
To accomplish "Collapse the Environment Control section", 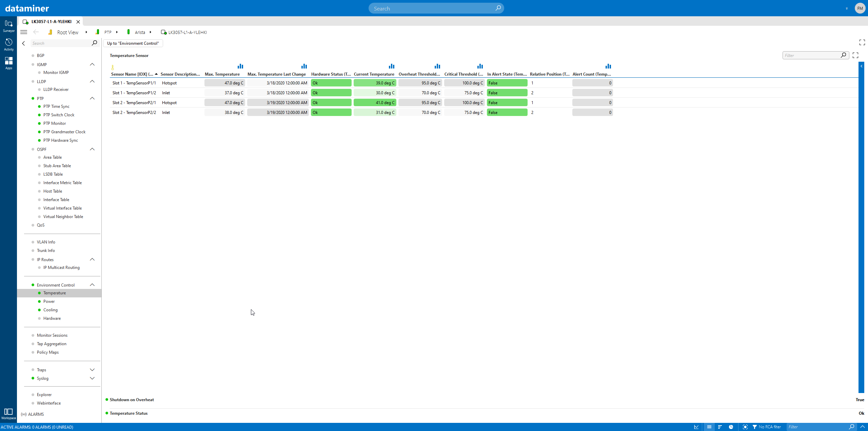I will pos(92,285).
